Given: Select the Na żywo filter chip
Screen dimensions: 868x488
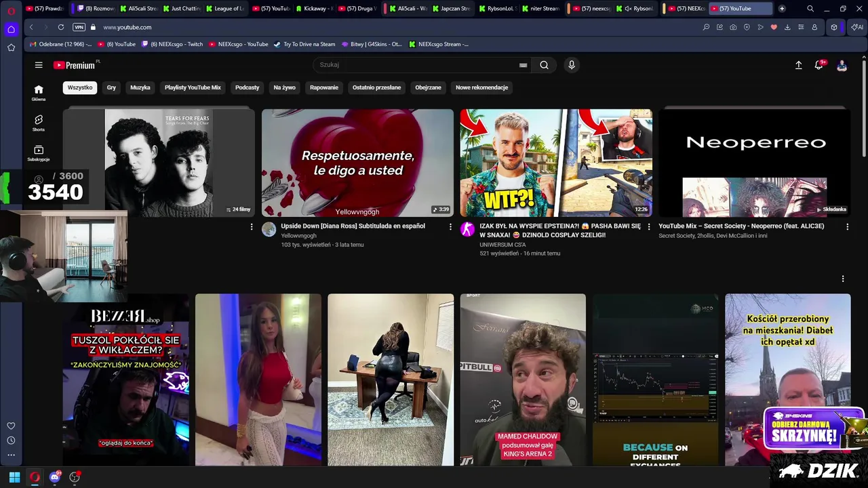Looking at the screenshot, I should pos(284,87).
